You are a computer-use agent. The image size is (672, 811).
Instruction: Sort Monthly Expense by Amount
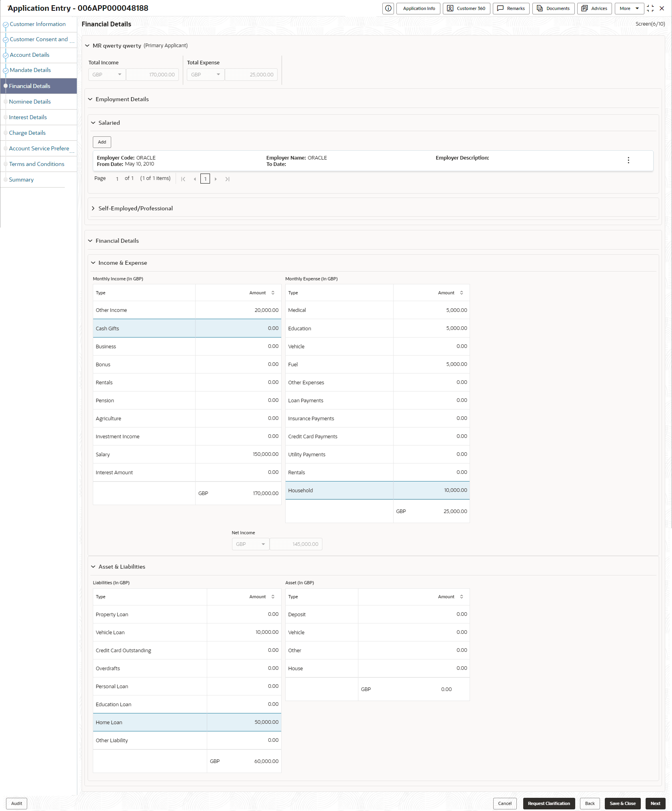click(x=462, y=293)
